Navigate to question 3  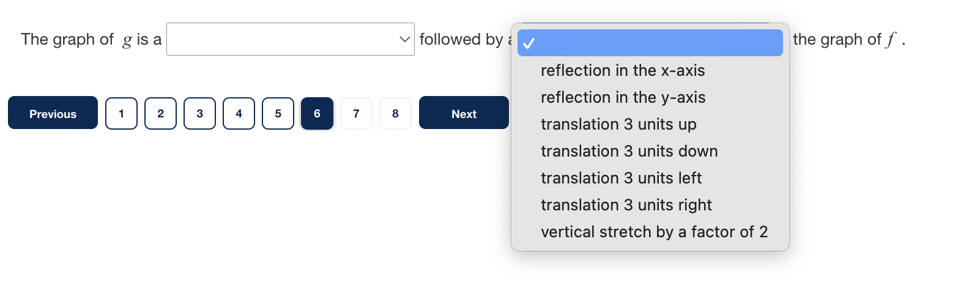point(199,114)
